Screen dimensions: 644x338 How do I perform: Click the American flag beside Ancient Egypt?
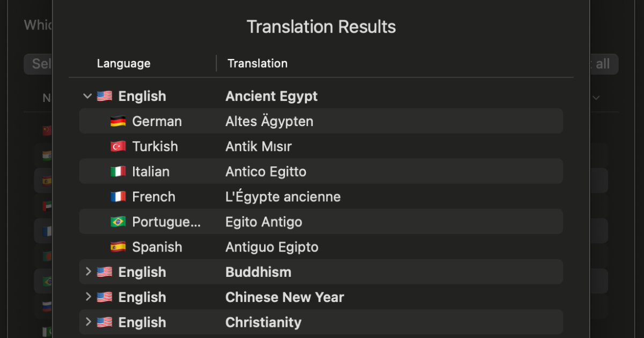click(x=105, y=96)
